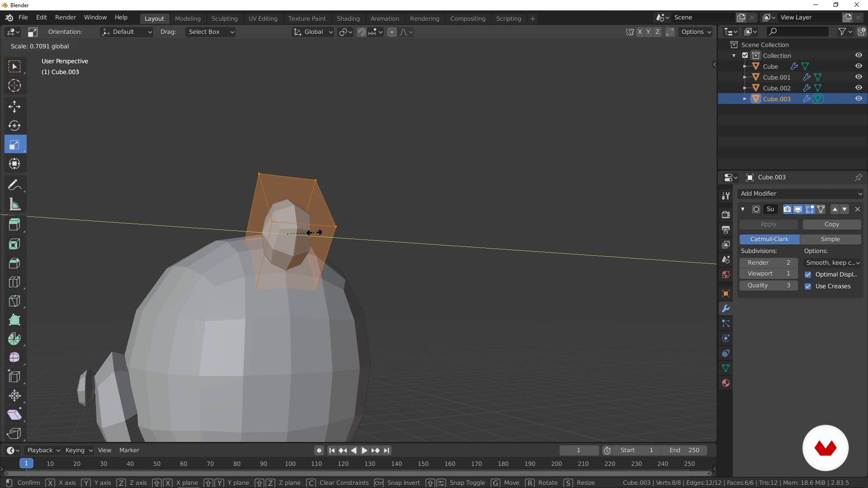This screenshot has height=488, width=868.
Task: Open the Material properties tab
Action: tap(726, 383)
